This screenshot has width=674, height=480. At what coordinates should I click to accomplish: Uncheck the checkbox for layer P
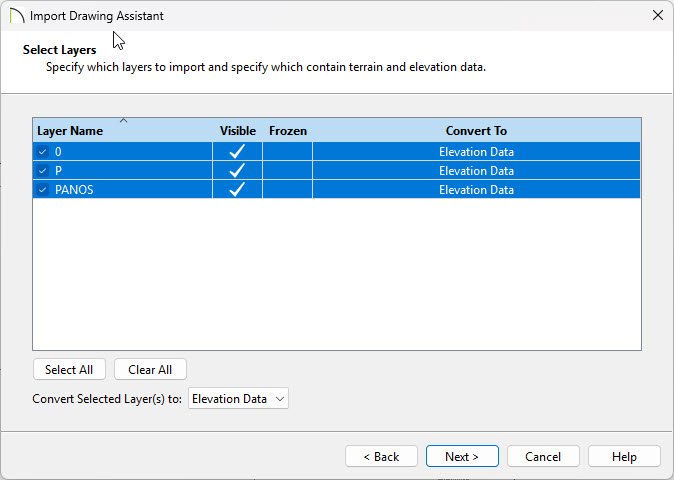pyautogui.click(x=42, y=171)
